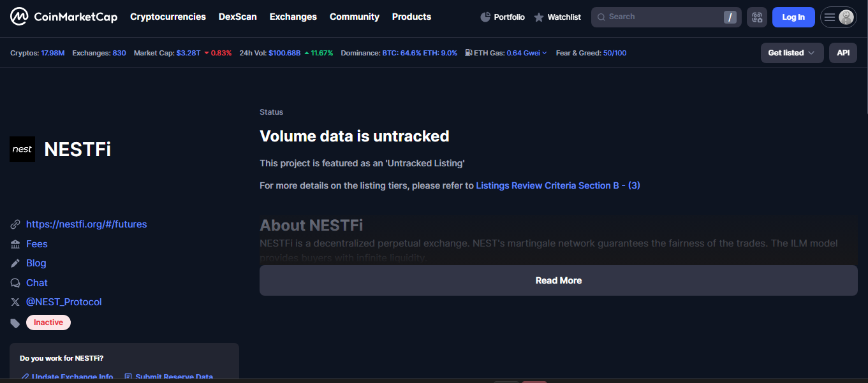Click the link chain icon beside nestfi.org
The height and width of the screenshot is (383, 868).
click(x=15, y=224)
